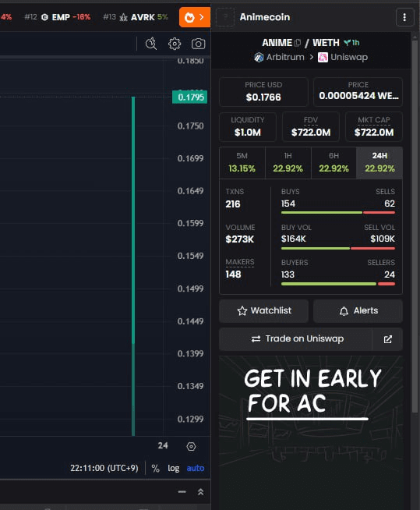Click the GET IN EARLY FOR AC banner
The image size is (420, 510).
pos(311,433)
